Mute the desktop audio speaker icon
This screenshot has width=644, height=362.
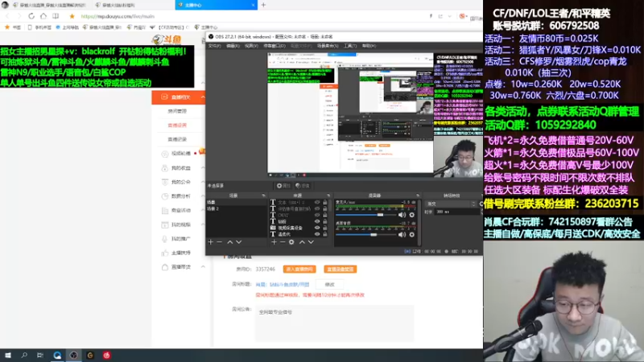pos(402,234)
